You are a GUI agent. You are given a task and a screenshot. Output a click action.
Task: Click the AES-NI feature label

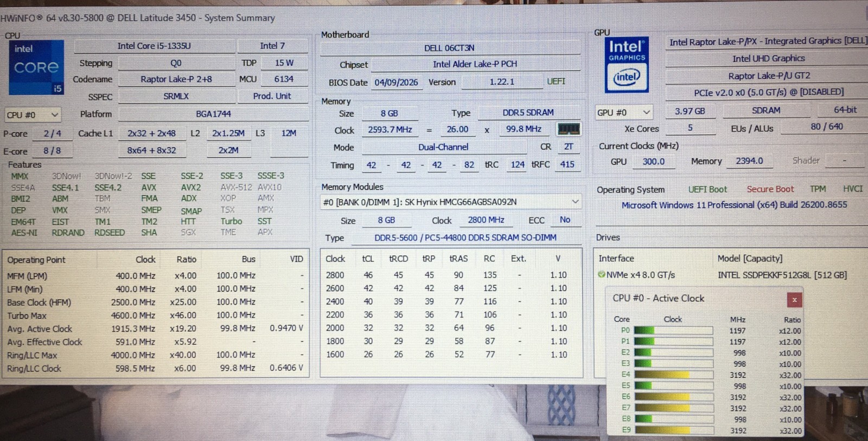24,232
